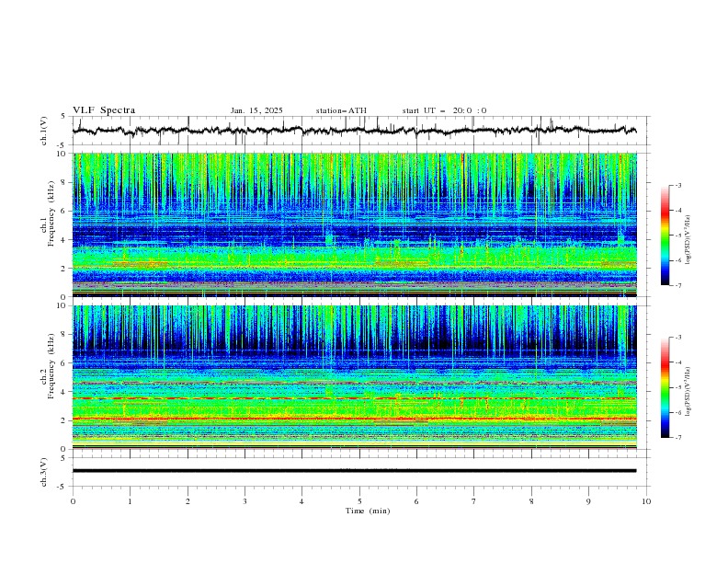Click the "VLF Spectra" plot title
This screenshot has height=563, width=728.
point(104,110)
